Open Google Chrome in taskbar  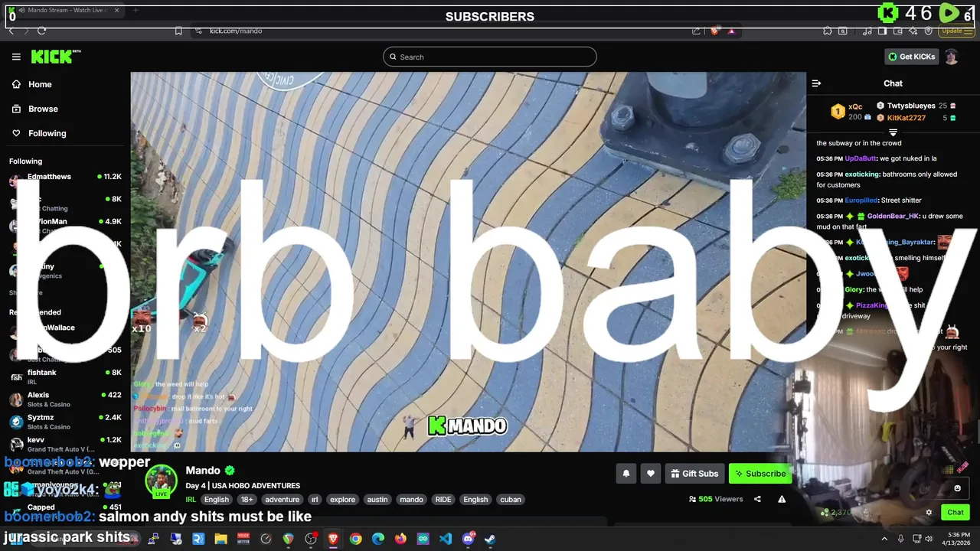[355, 539]
